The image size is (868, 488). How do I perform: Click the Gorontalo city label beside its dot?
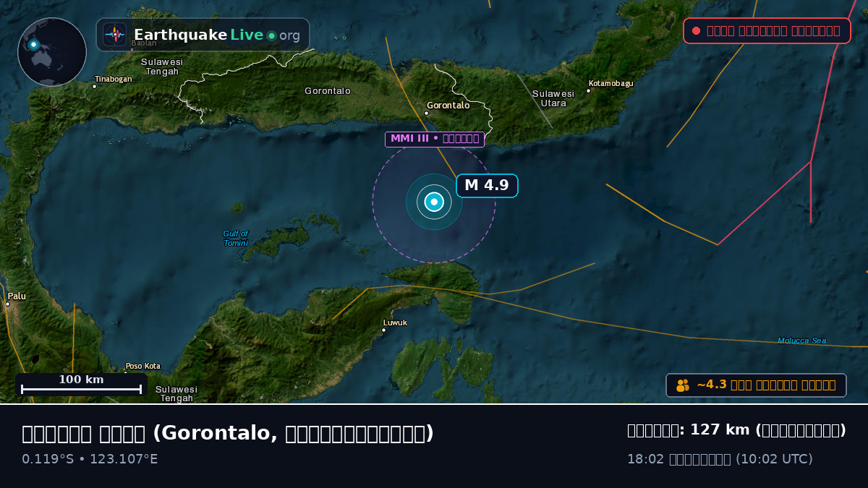coord(448,106)
